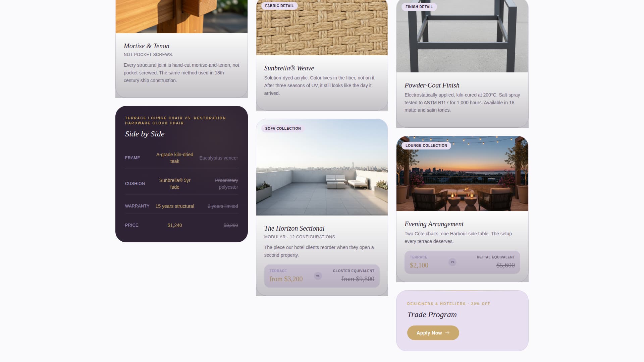Click the struck-through $3,200 price in table
This screenshot has width=644, height=362.
[231, 225]
